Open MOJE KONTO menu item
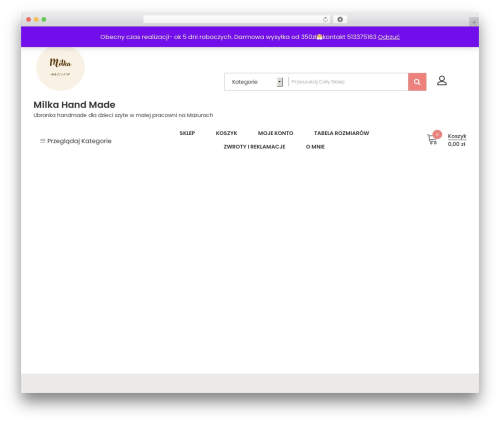 coord(275,133)
